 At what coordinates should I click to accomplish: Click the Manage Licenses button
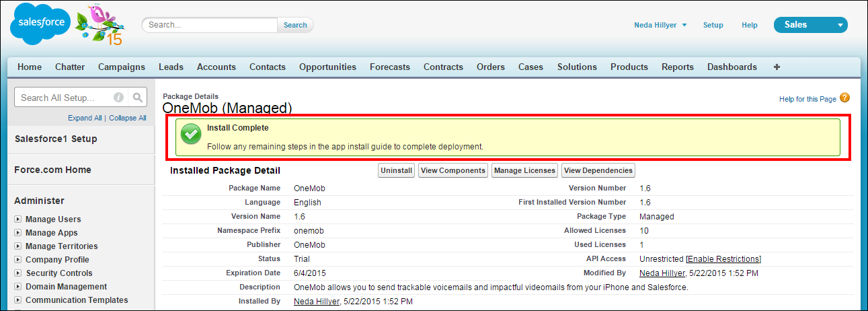coord(524,170)
